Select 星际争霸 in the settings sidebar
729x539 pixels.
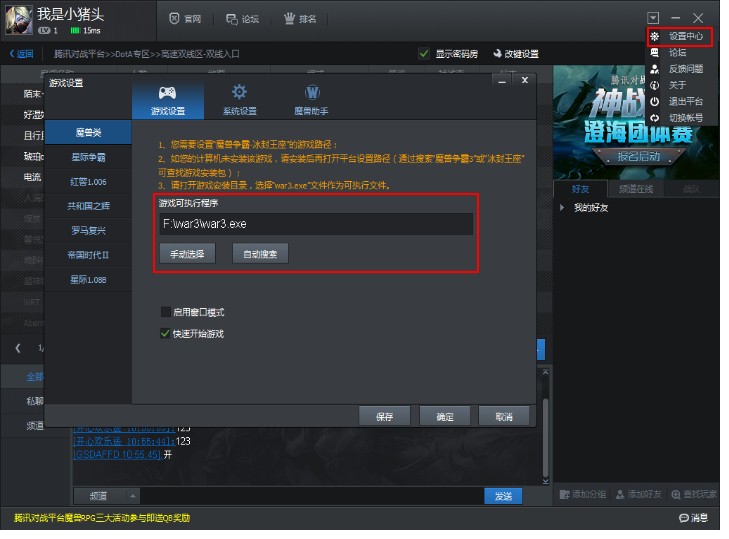[x=88, y=157]
